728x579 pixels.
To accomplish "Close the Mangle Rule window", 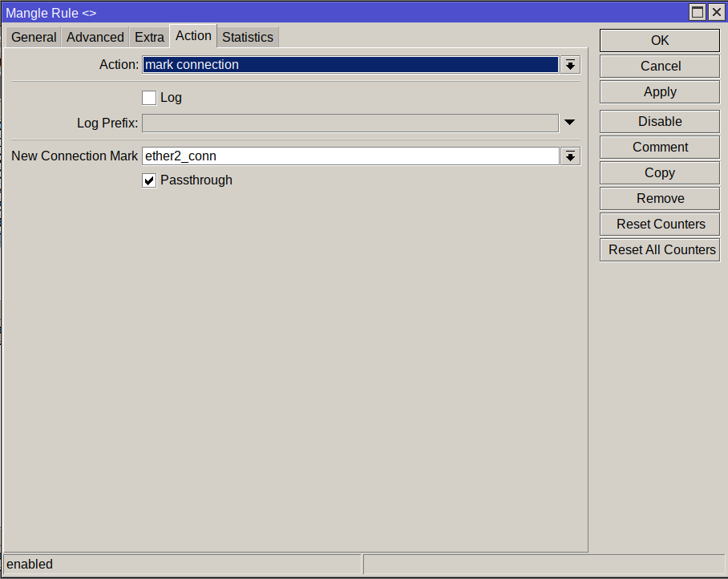I will coord(717,12).
